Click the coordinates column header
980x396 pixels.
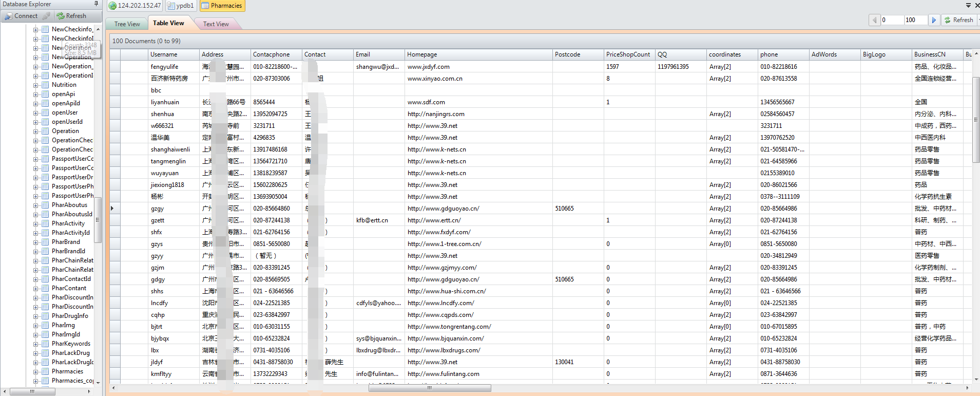pyautogui.click(x=732, y=54)
